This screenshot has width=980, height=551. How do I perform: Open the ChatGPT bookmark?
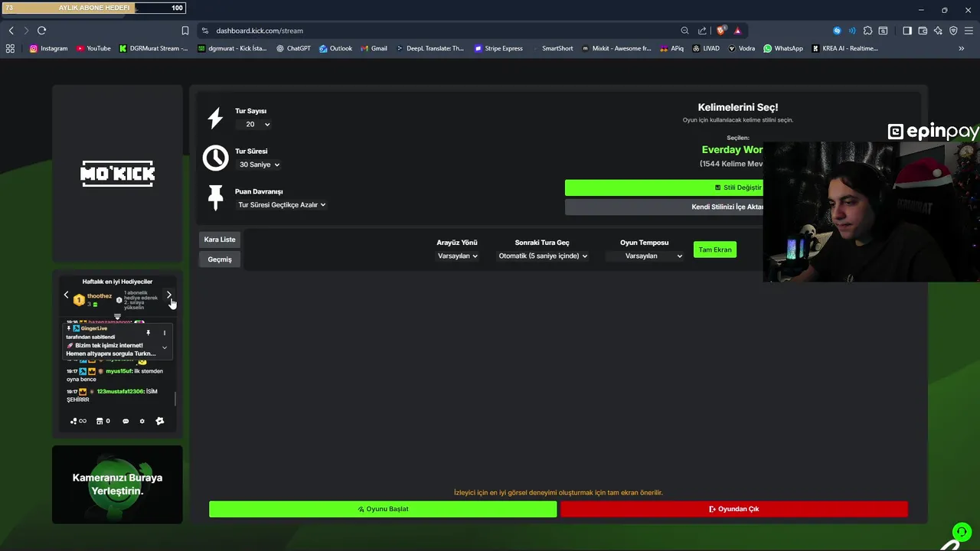pyautogui.click(x=293, y=48)
